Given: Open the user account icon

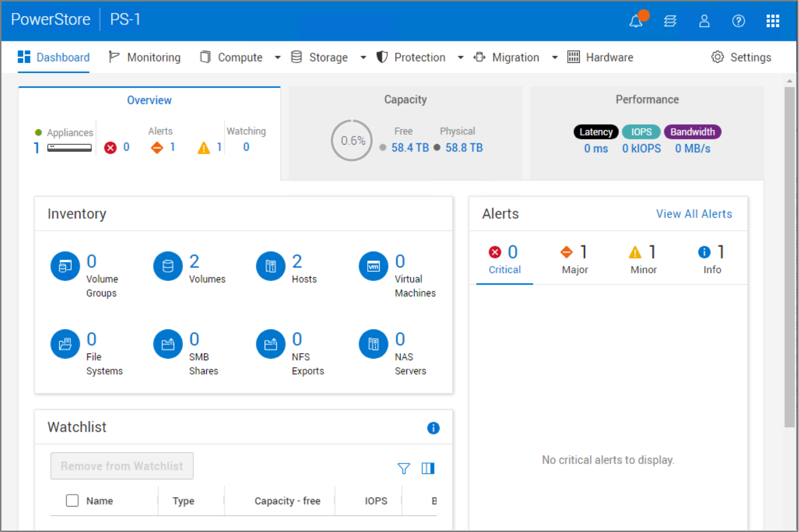Looking at the screenshot, I should point(704,21).
